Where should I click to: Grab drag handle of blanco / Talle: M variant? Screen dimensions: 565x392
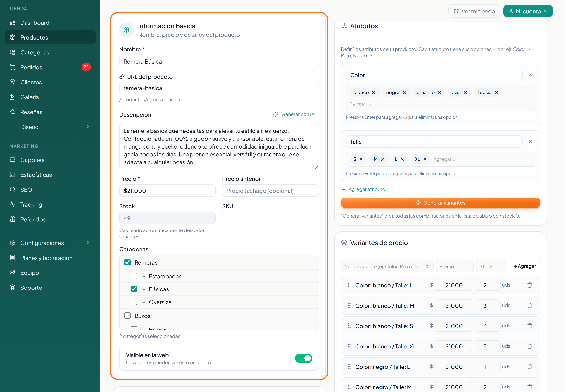[x=349, y=305]
